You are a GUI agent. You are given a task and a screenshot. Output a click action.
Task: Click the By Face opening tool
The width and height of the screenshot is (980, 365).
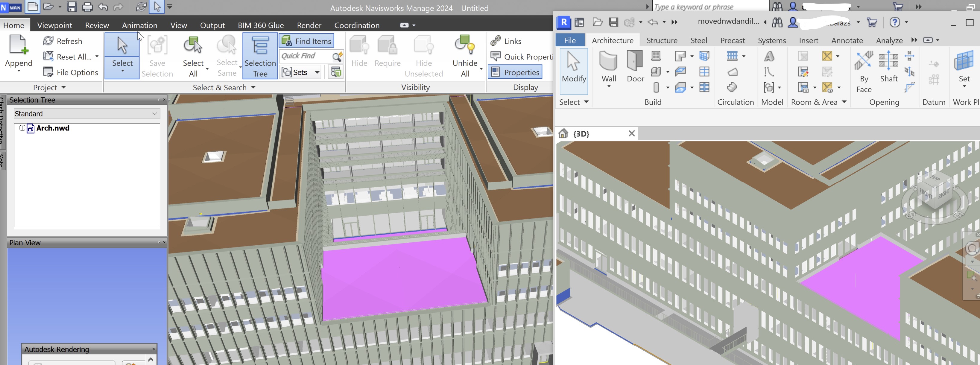coord(864,62)
